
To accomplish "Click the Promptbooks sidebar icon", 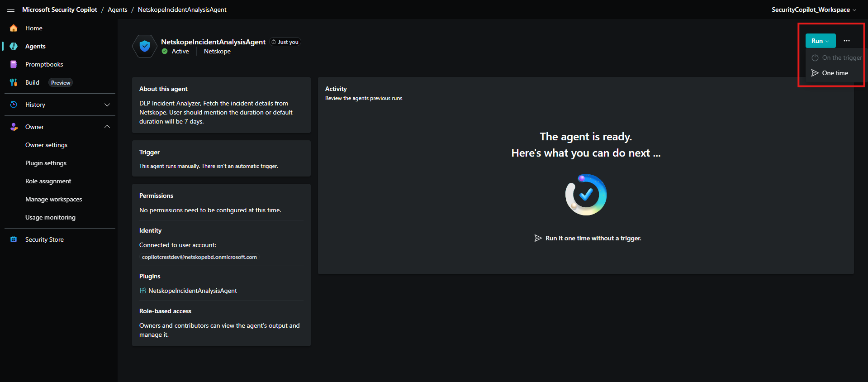I will pyautogui.click(x=14, y=64).
